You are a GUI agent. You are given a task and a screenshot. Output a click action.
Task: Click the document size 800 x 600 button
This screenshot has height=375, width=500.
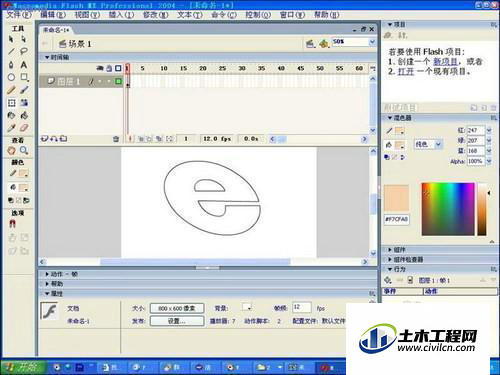point(177,308)
